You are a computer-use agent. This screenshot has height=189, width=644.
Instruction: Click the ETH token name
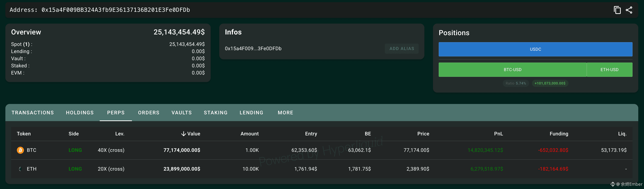point(32,169)
